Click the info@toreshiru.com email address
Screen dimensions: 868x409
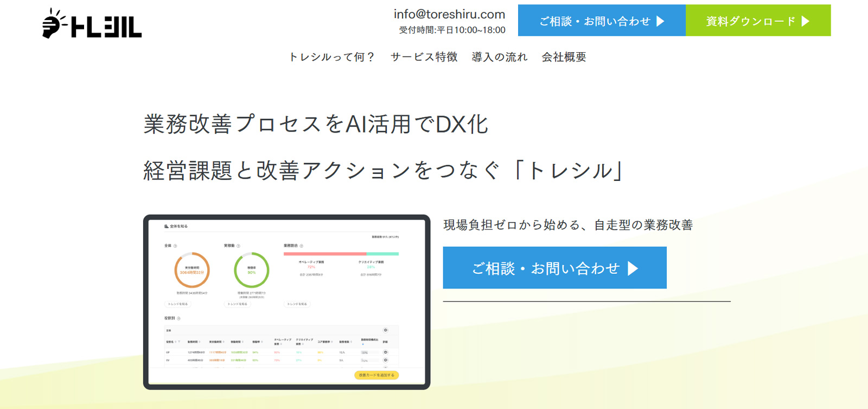449,14
